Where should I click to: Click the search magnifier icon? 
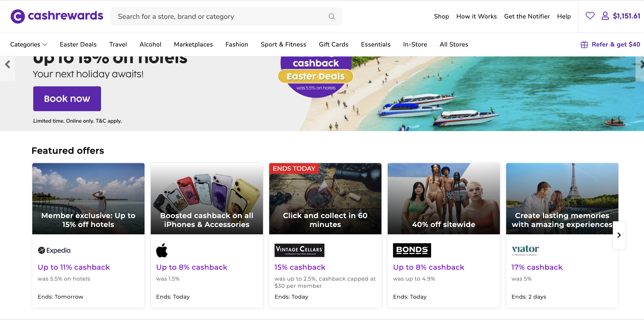click(x=332, y=16)
